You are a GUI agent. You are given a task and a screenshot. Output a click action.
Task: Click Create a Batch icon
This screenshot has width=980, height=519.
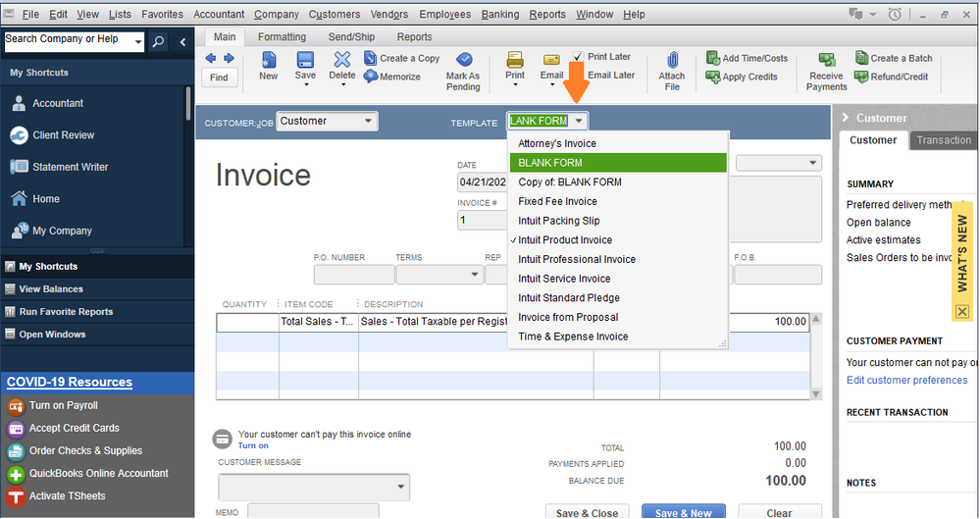coord(862,58)
